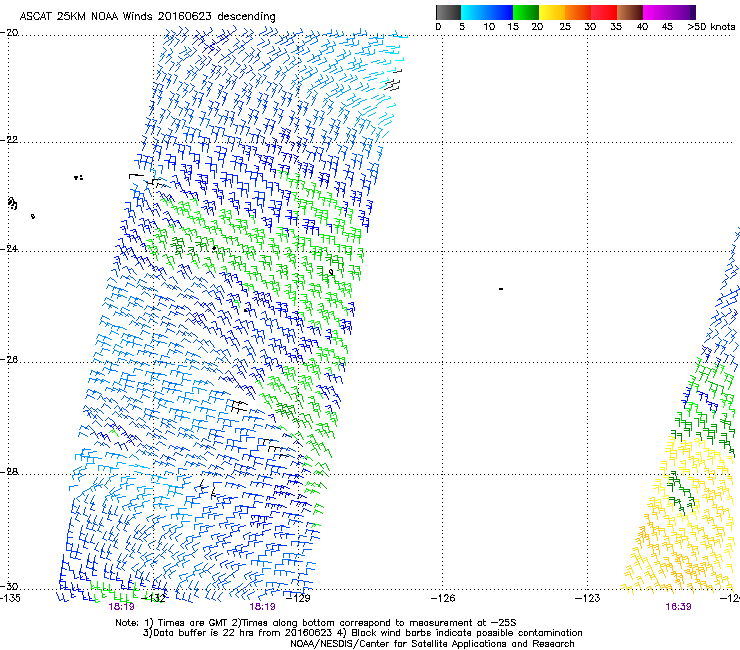Click the cyan 5-10 knots color segment

474,12
